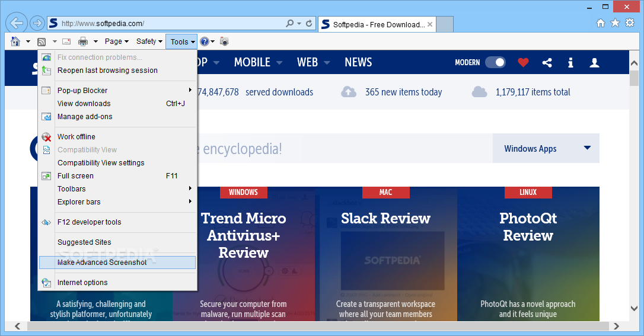The image size is (644, 336).
Task: Open Slack Review article
Action: (x=385, y=218)
